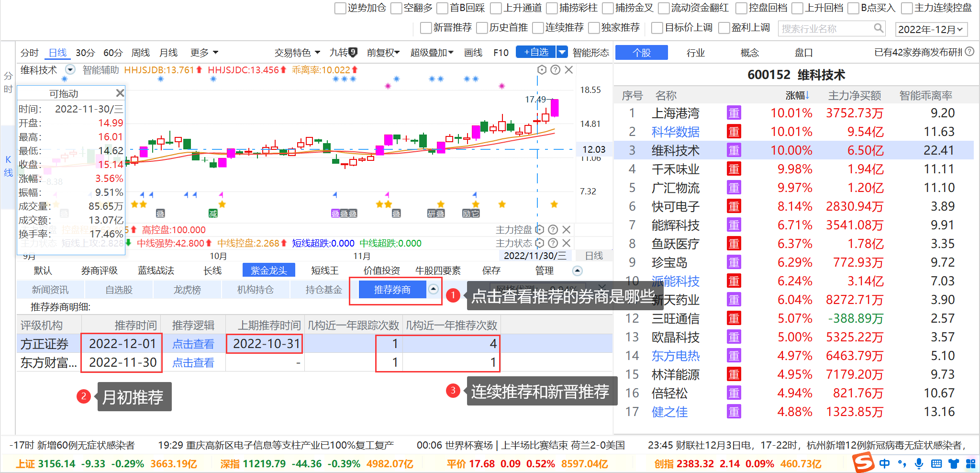Open the Sogou soft keyboard icon

point(936,463)
